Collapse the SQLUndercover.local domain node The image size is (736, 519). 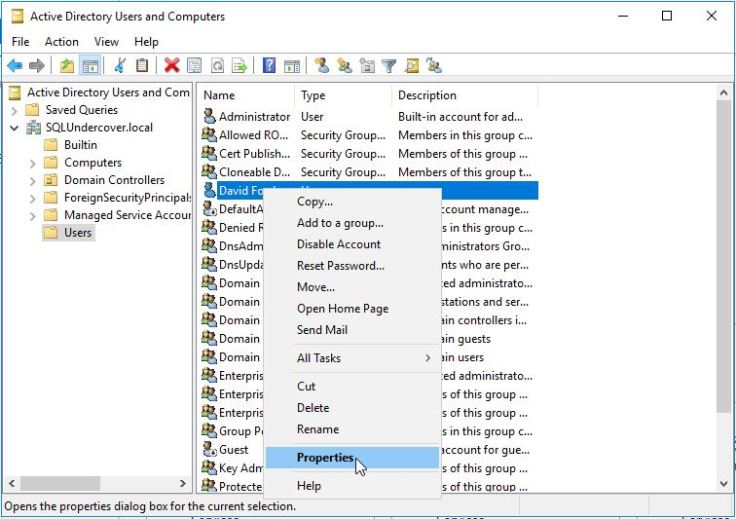click(x=14, y=128)
